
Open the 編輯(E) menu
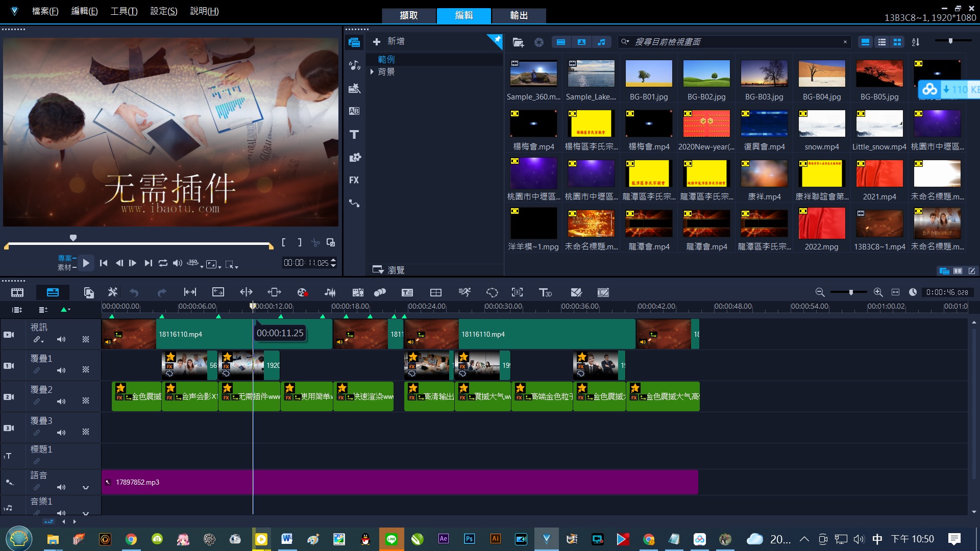(84, 11)
